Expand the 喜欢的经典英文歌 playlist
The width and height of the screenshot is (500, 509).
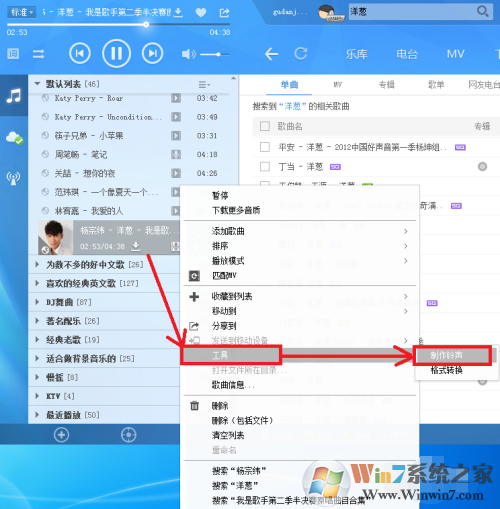click(x=37, y=283)
